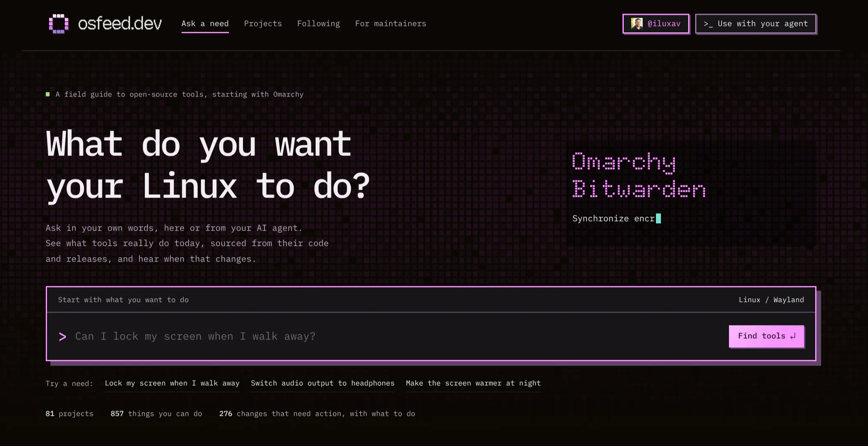Click the osfeed.dev pixel square logo icon
The width and height of the screenshot is (868, 446).
(x=59, y=24)
